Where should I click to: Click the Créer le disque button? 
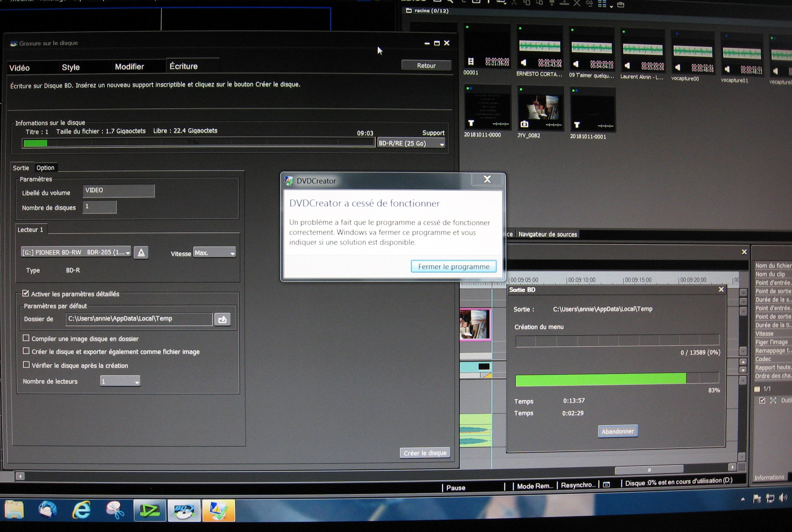click(425, 453)
